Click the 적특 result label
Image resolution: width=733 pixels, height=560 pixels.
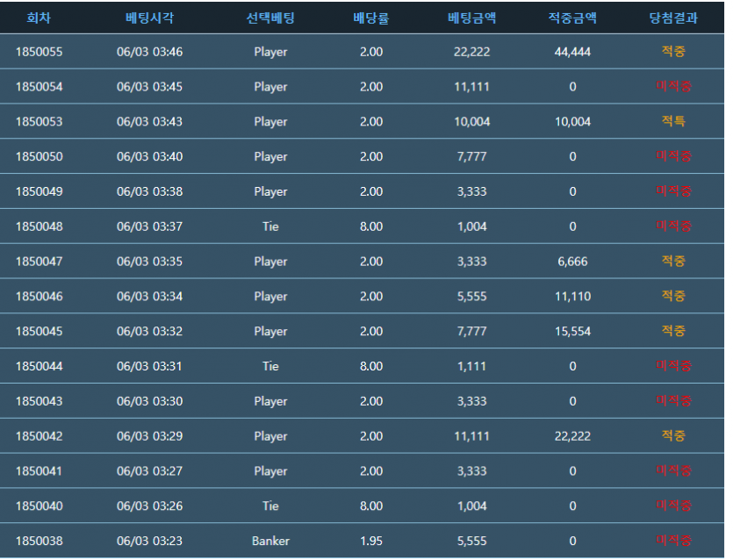673,121
